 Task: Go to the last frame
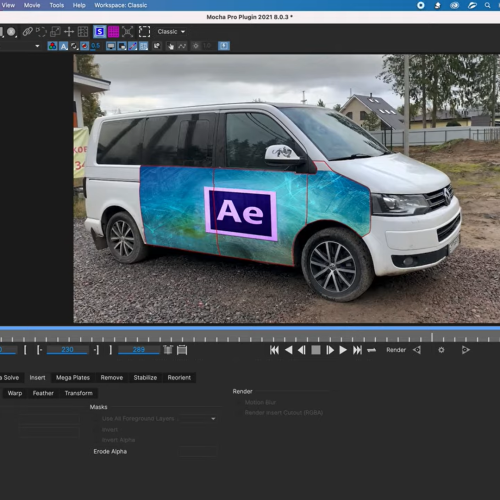tap(357, 350)
